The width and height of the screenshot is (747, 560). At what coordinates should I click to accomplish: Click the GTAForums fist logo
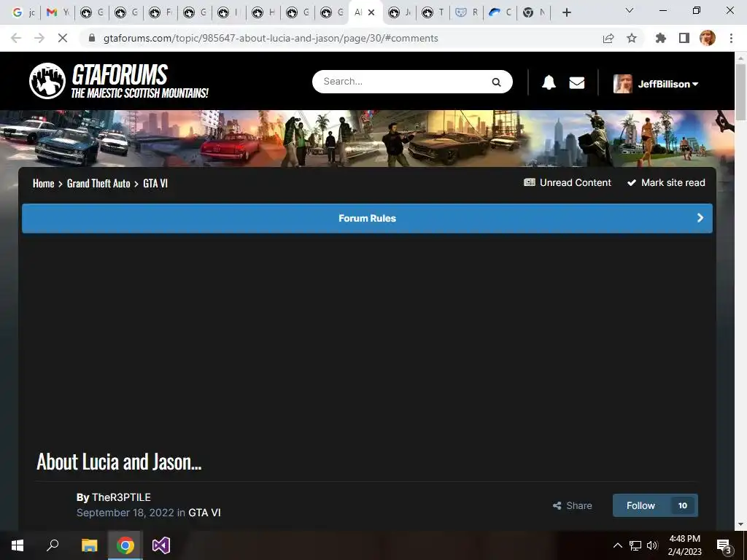pos(47,81)
